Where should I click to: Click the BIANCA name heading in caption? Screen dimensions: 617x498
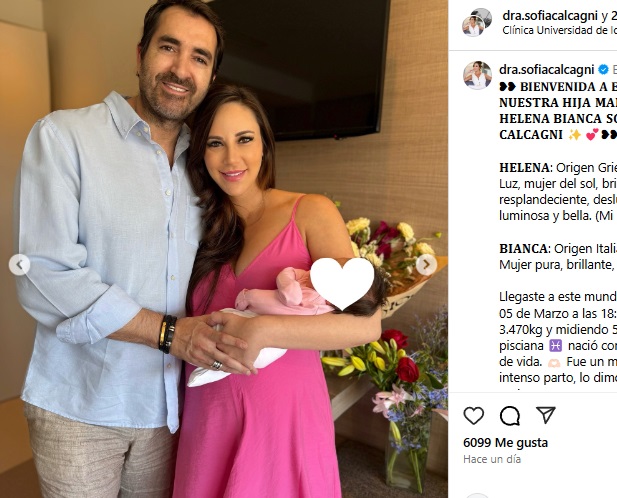click(524, 249)
